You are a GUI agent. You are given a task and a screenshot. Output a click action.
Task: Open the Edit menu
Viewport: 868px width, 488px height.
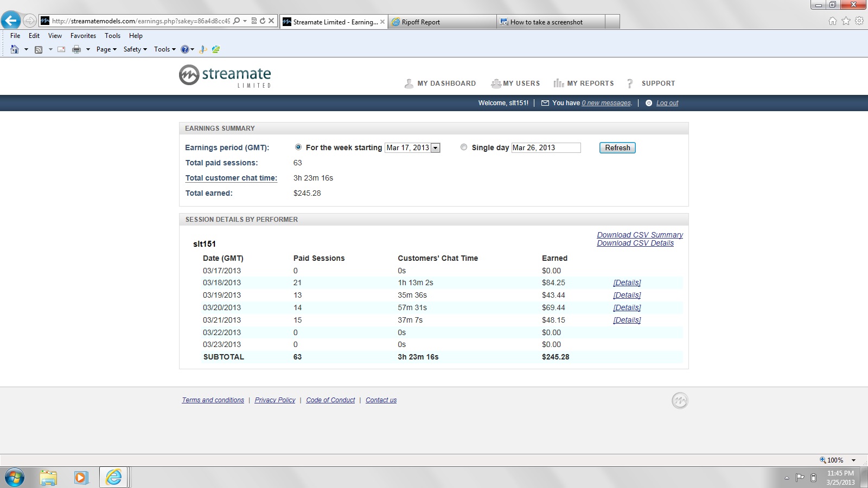click(34, 36)
